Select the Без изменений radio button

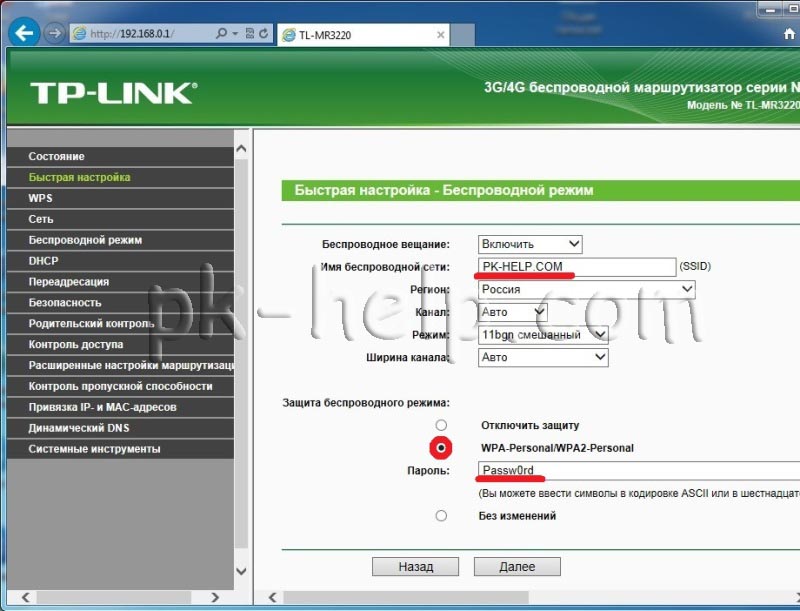point(441,516)
